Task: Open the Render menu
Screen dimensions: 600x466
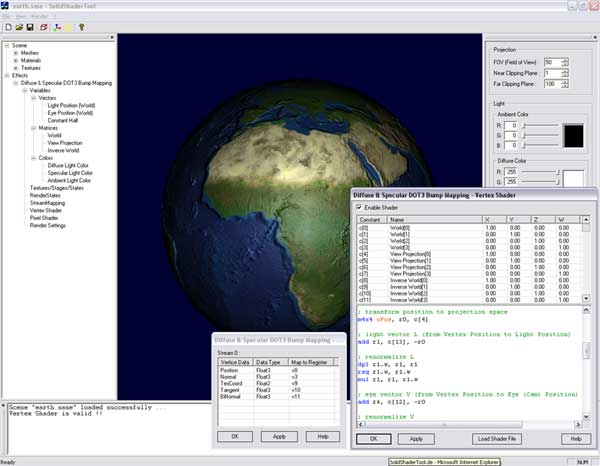Action: point(40,16)
